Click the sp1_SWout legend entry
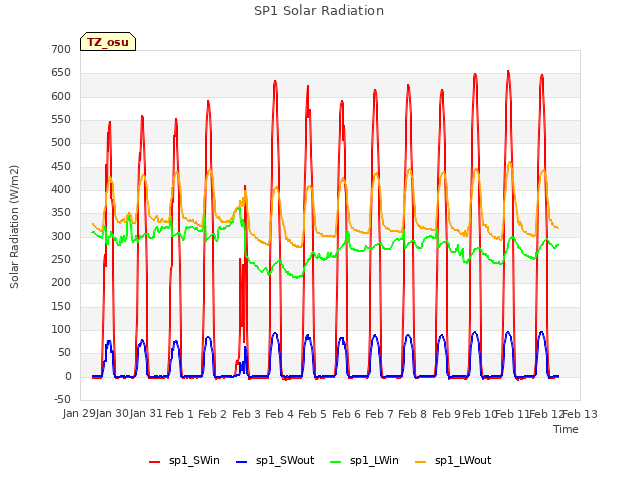Screen dimensions: 640x480 point(275,461)
